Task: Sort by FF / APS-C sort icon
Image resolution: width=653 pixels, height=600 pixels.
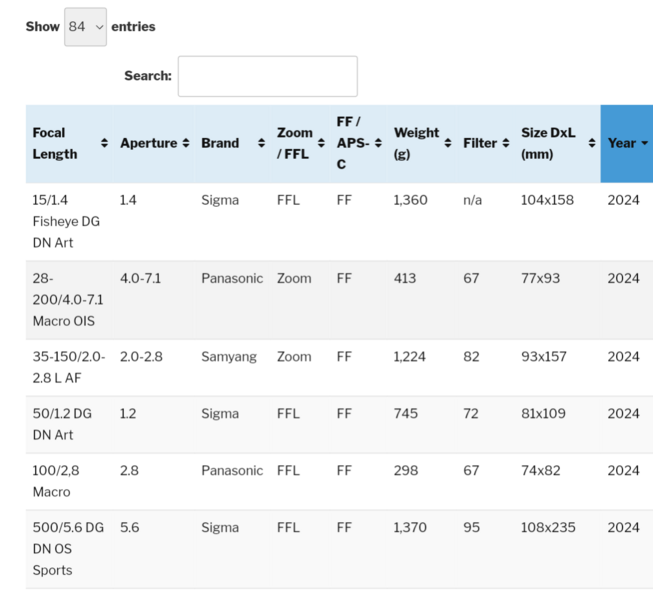Action: point(378,144)
